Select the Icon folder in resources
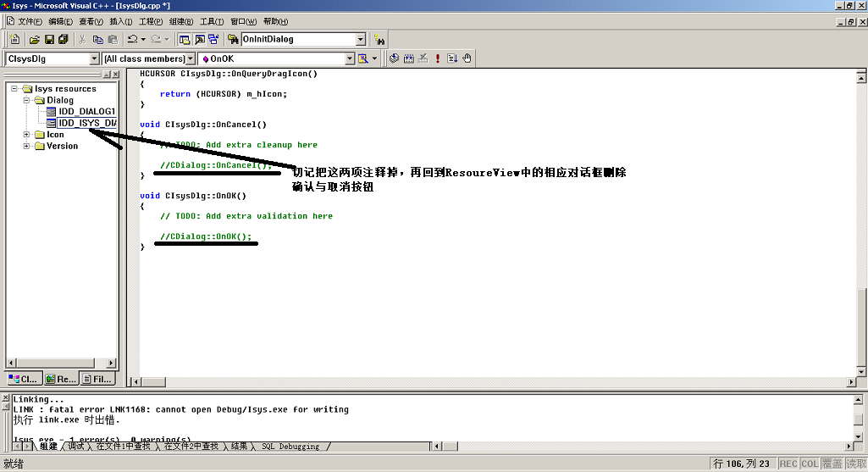The width and height of the screenshot is (868, 472). 55,135
